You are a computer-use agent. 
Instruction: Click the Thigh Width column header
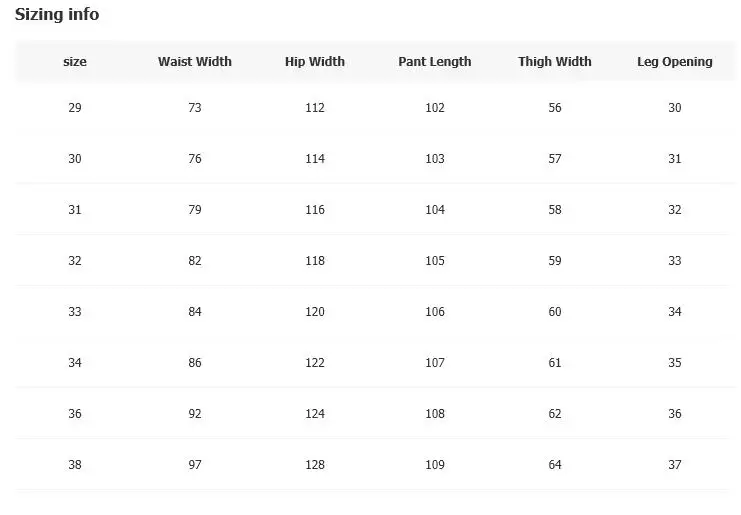tap(555, 62)
